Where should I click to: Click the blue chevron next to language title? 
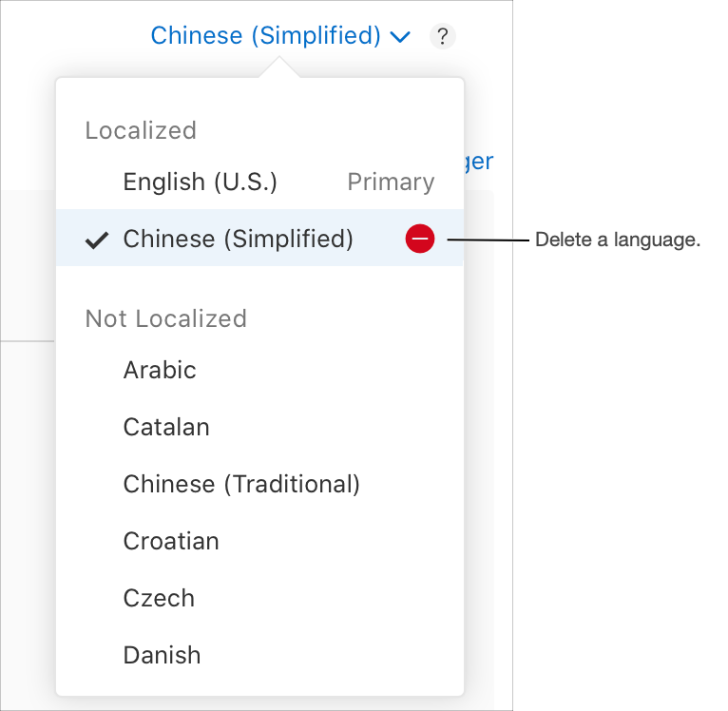pos(400,37)
